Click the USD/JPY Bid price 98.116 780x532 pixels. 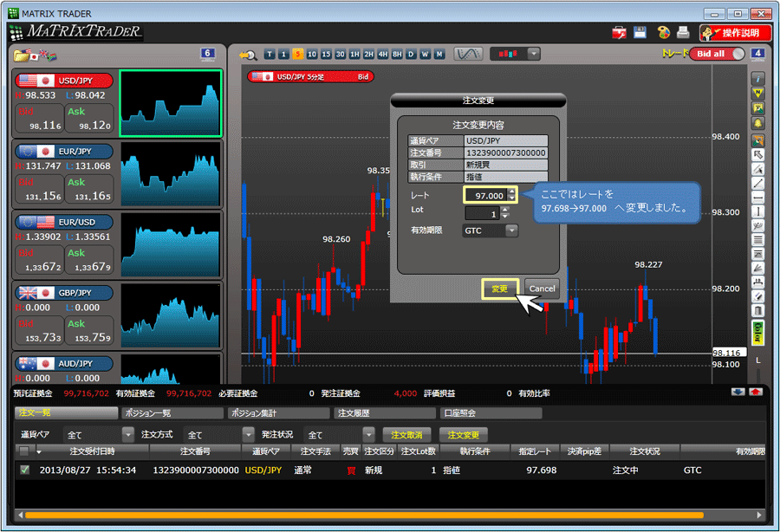(x=40, y=119)
